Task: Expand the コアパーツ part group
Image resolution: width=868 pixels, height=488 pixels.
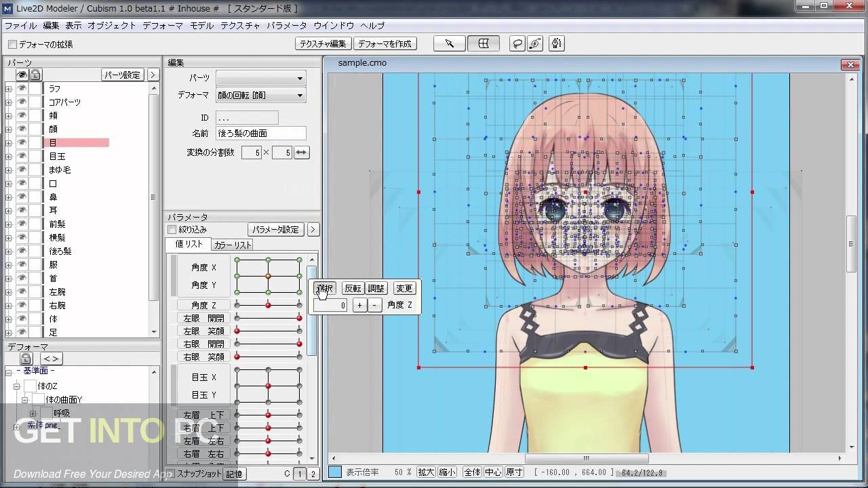Action: [x=9, y=102]
